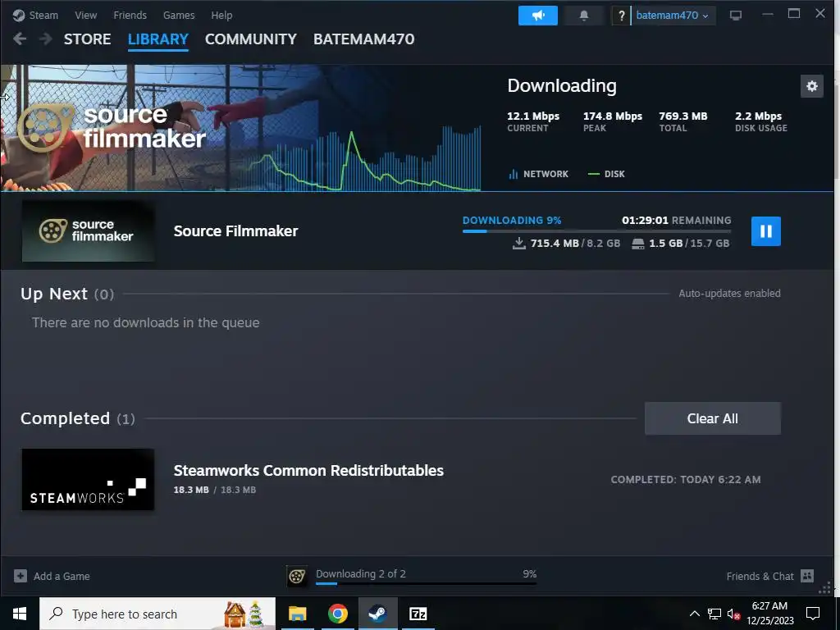
Task: Switch to the LIBRARY tab
Action: [x=158, y=39]
